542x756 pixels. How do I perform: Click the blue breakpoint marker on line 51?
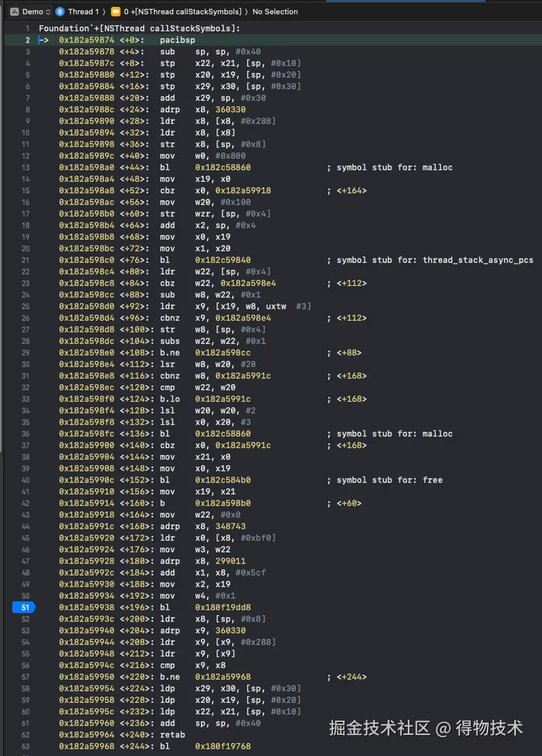[24, 608]
